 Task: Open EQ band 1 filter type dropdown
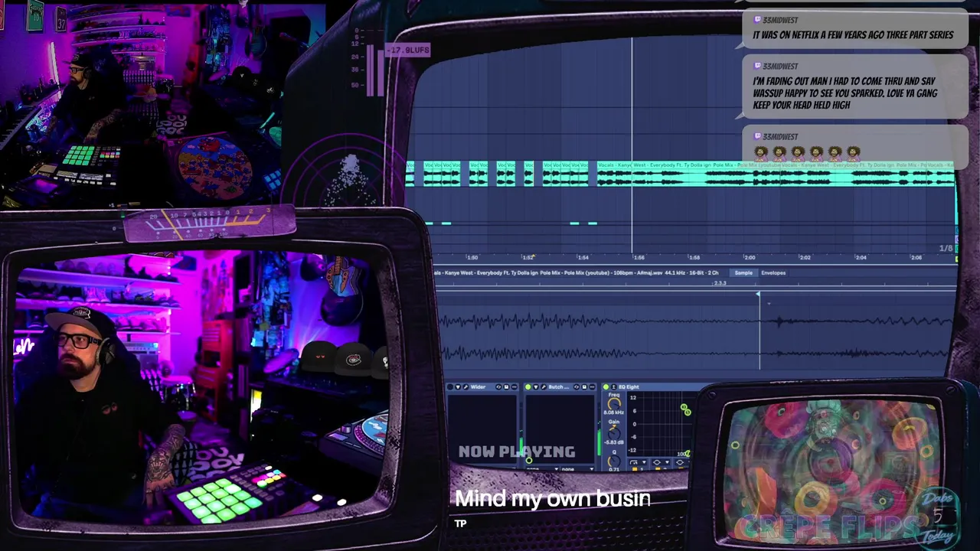click(638, 462)
